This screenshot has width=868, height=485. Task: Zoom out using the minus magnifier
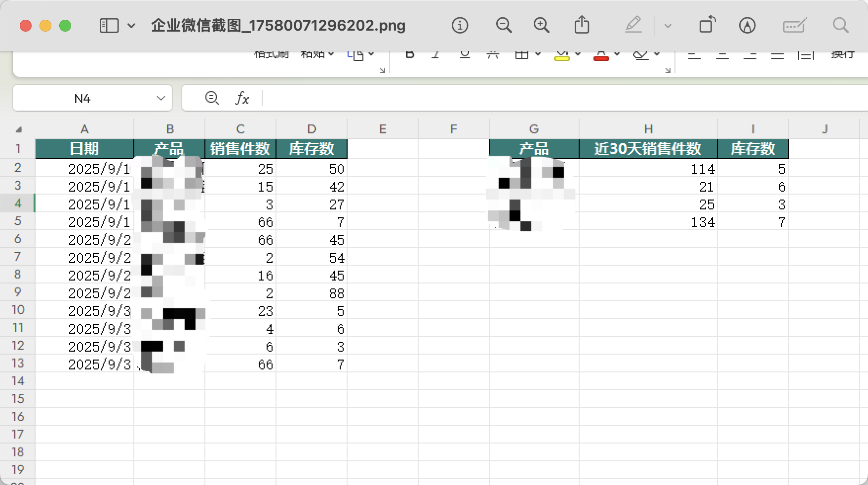pos(504,25)
